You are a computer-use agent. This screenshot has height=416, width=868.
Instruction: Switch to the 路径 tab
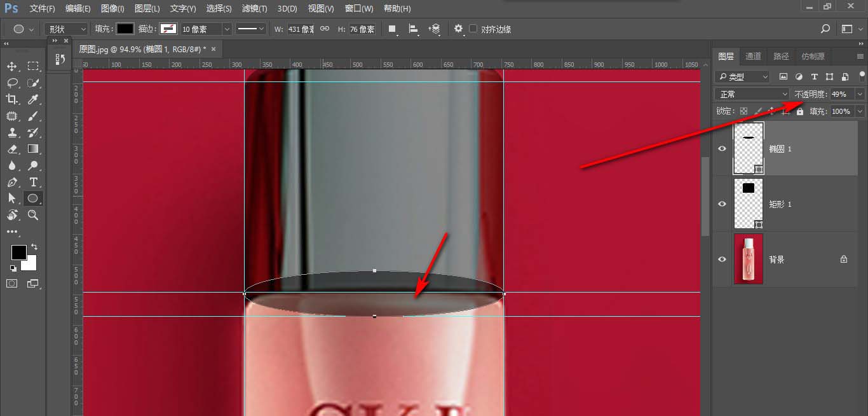pos(781,56)
